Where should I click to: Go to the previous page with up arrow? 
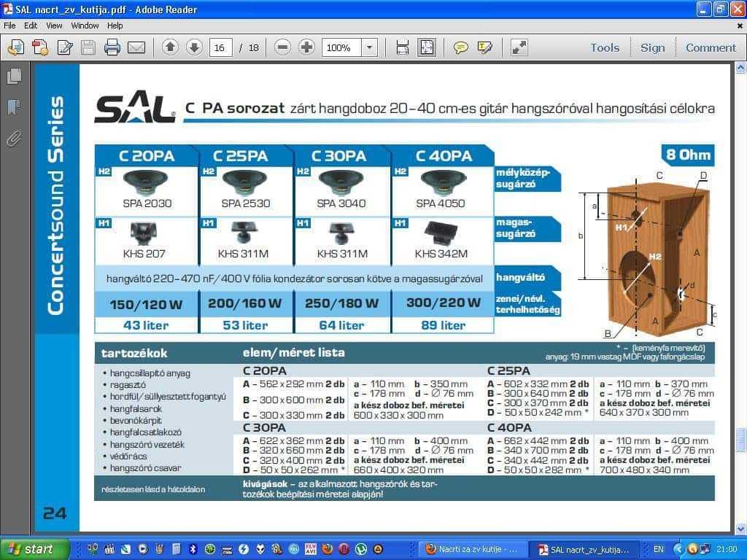(x=170, y=47)
